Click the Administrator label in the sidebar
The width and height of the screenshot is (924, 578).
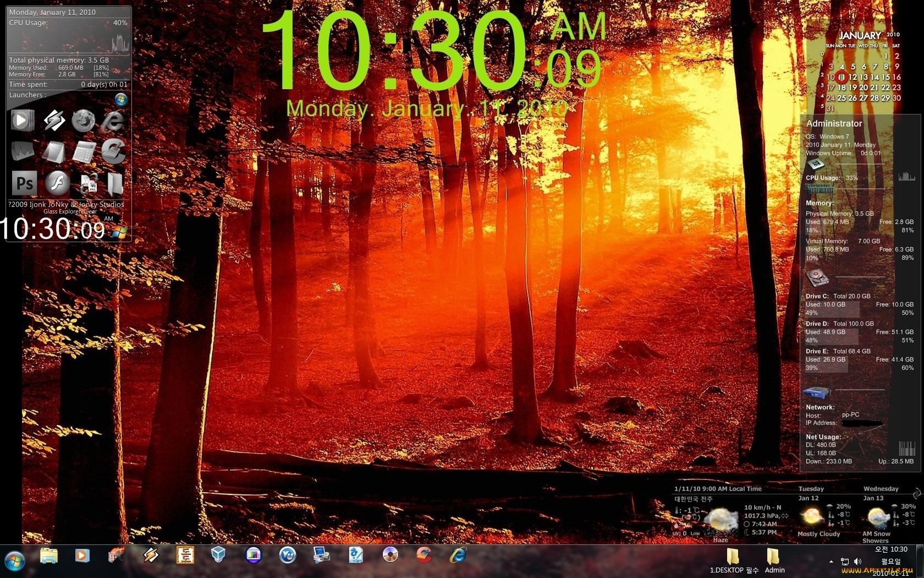pyautogui.click(x=833, y=124)
